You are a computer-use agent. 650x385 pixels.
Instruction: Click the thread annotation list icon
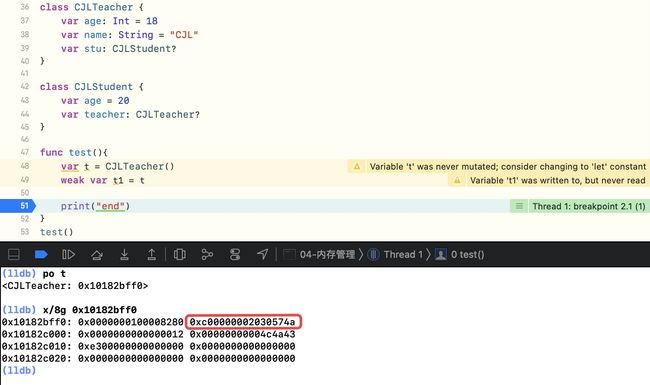coord(519,206)
